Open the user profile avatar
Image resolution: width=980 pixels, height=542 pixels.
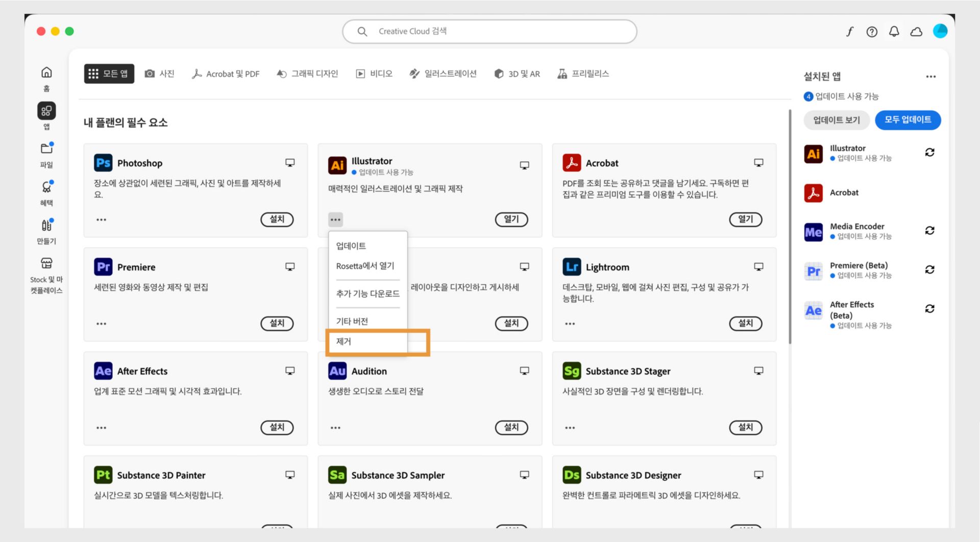click(x=940, y=31)
